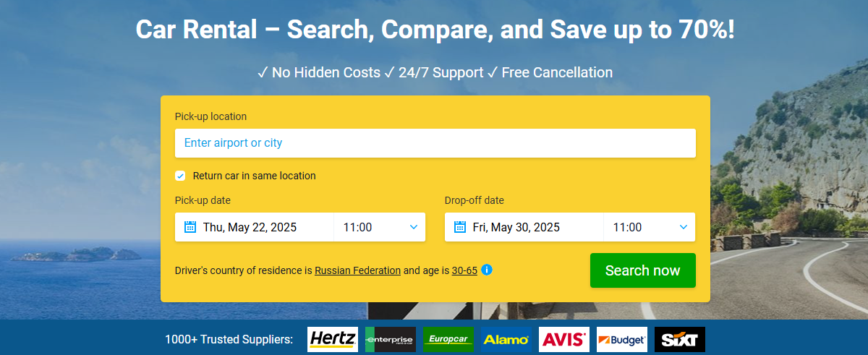Viewport: 868px width, 355px height.
Task: Expand the pick-up time 11:00 dropdown
Action: click(380, 227)
